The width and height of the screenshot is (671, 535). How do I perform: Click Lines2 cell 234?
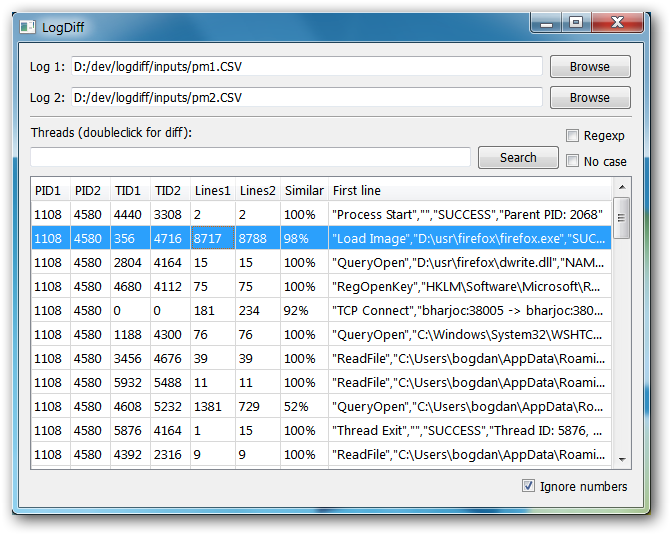(258, 310)
